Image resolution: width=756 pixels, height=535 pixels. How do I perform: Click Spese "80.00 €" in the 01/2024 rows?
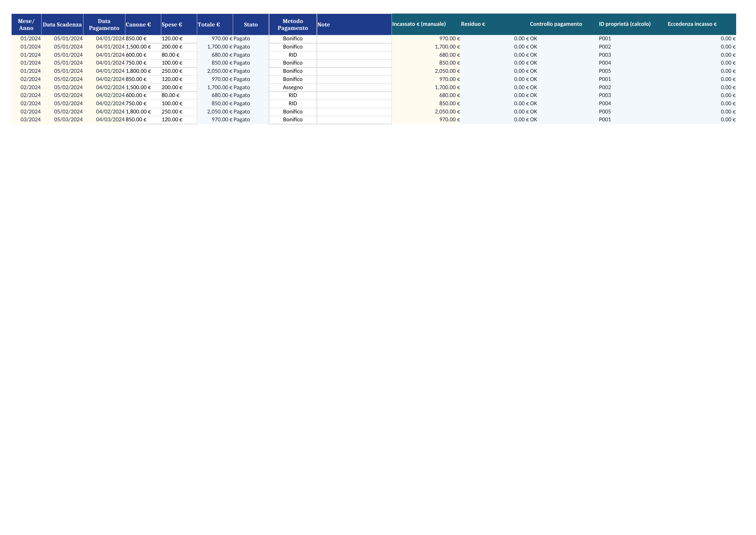tap(179, 55)
